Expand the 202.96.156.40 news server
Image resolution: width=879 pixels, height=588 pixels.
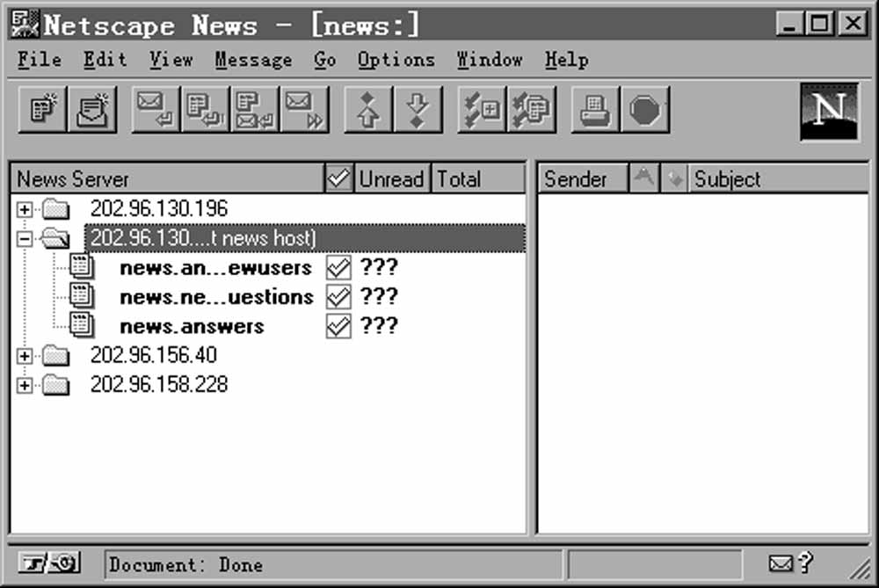click(x=24, y=356)
